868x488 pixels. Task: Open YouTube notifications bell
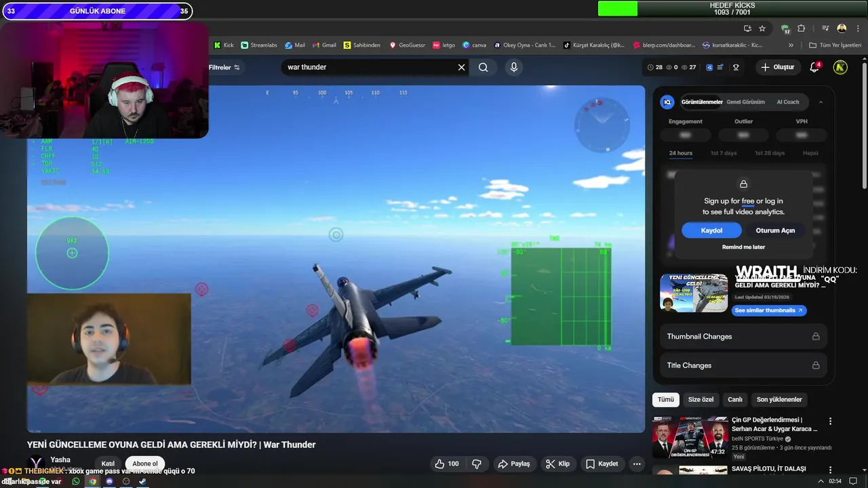815,67
